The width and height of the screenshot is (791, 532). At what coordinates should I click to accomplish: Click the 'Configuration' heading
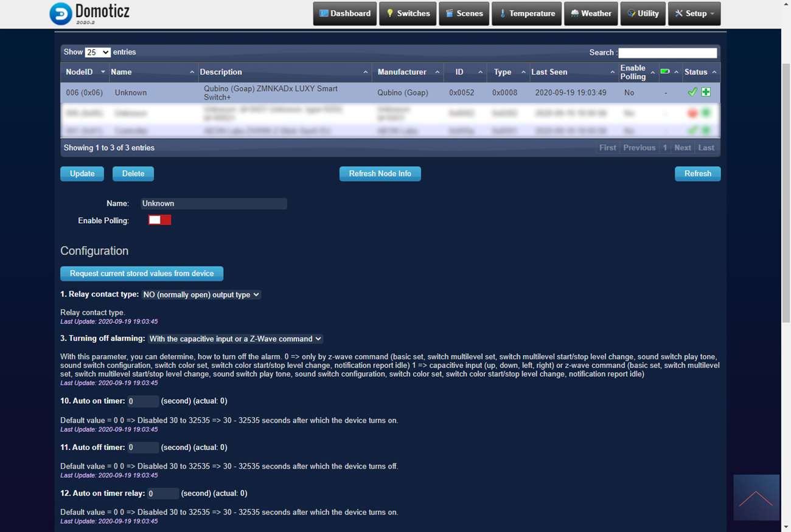coord(94,251)
